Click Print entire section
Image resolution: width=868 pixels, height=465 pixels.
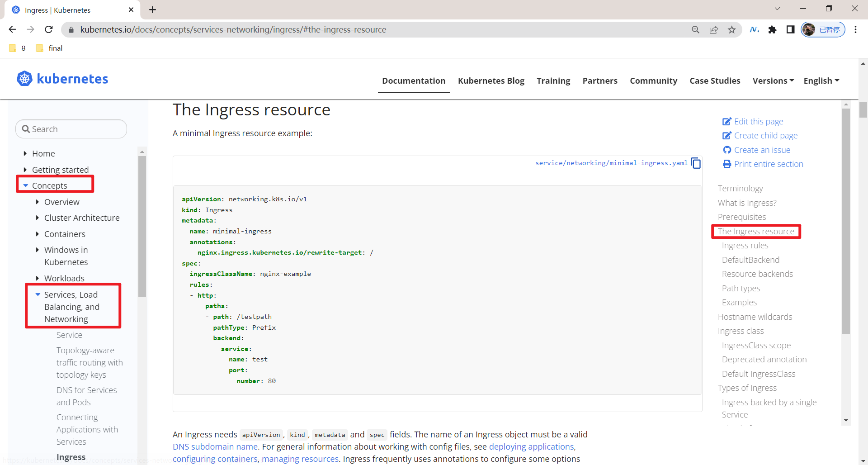[763, 164]
